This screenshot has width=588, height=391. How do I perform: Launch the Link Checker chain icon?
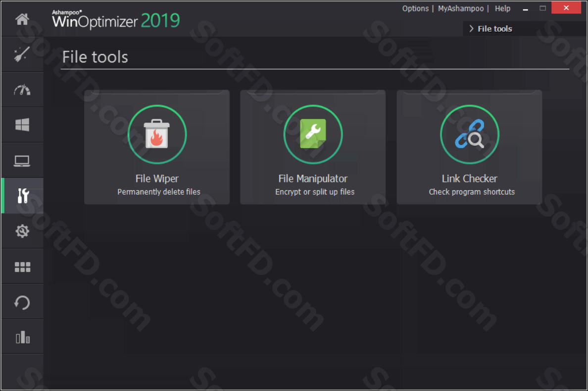tap(470, 134)
